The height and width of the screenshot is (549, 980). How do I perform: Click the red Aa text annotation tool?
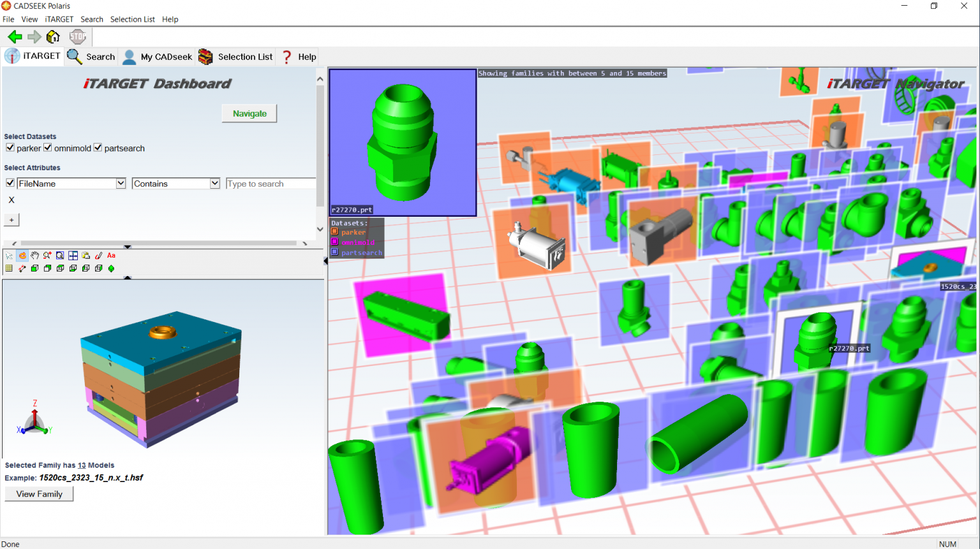(112, 256)
